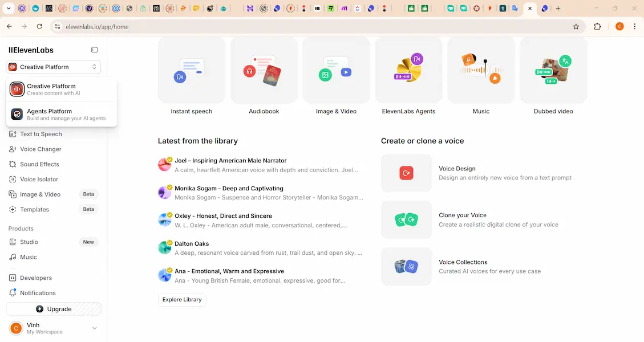Click the Voice Collections icon
644x342 pixels.
point(406,266)
